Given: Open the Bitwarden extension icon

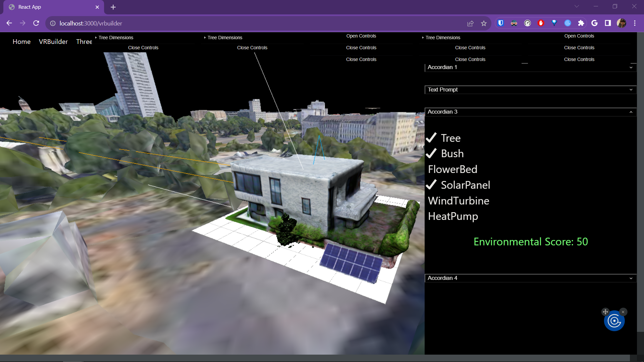Looking at the screenshot, I should click(500, 23).
